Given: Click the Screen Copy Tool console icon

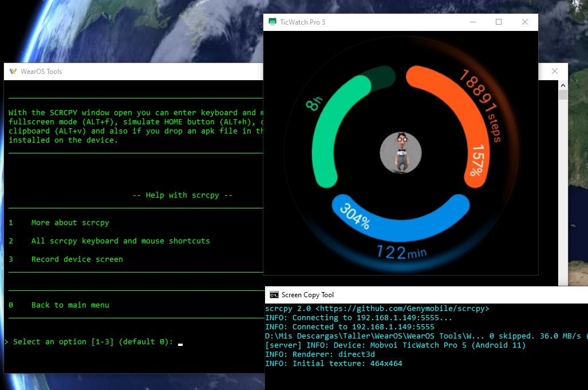Looking at the screenshot, I should coord(274,295).
